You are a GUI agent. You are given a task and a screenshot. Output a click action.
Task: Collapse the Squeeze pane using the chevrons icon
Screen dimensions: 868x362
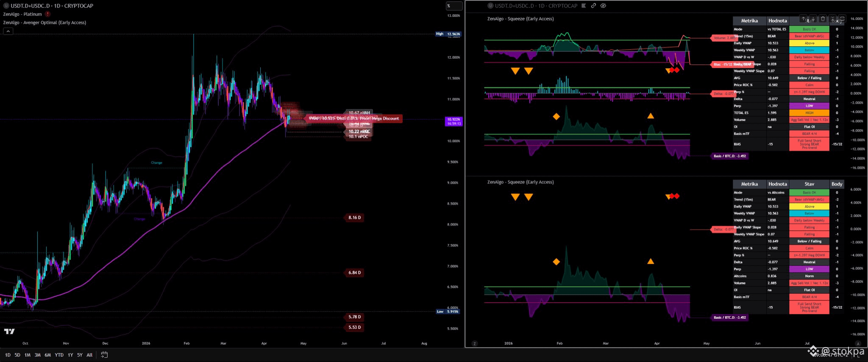pos(833,19)
